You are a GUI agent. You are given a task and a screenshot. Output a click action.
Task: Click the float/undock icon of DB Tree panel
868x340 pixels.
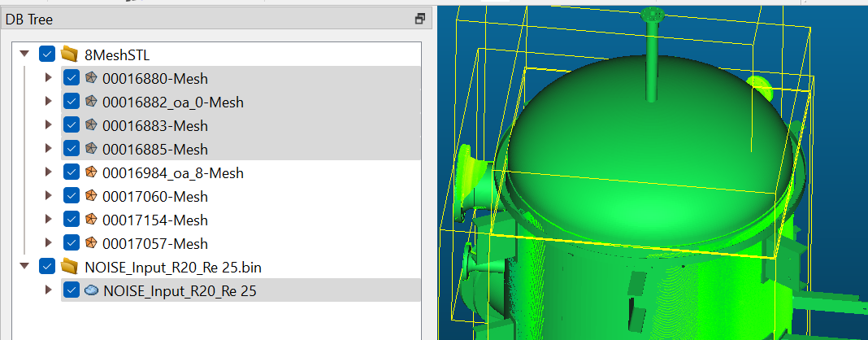[419, 20]
